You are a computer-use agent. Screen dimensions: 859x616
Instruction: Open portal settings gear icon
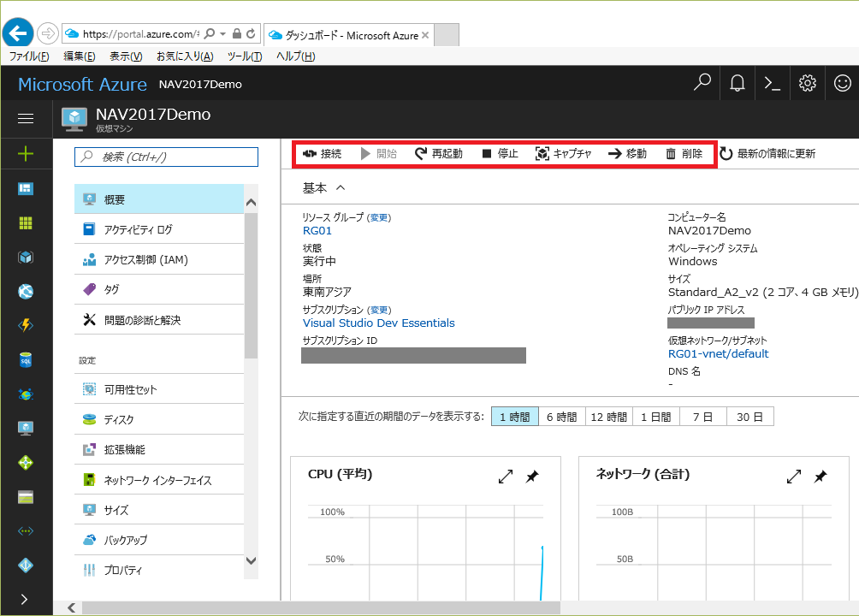808,83
